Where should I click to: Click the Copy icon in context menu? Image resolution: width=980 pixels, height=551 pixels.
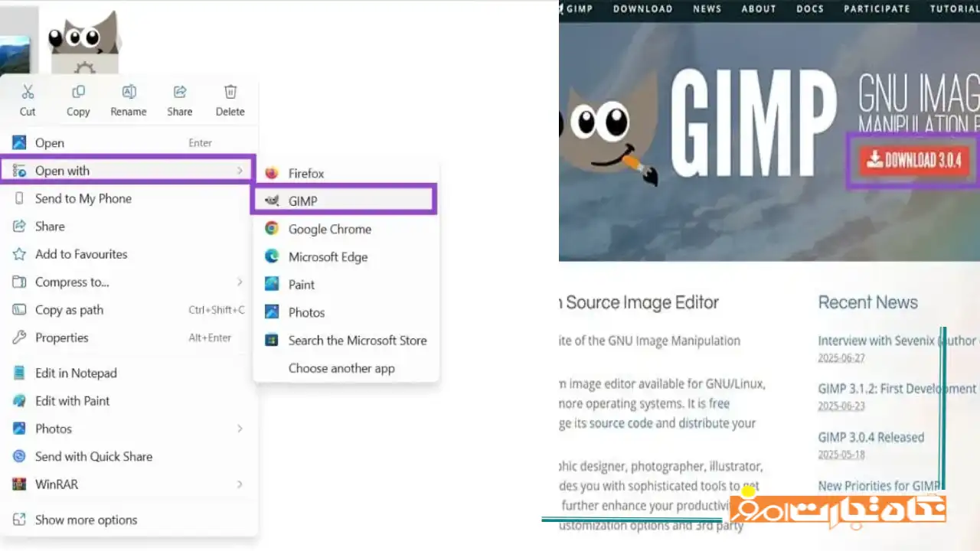point(78,93)
